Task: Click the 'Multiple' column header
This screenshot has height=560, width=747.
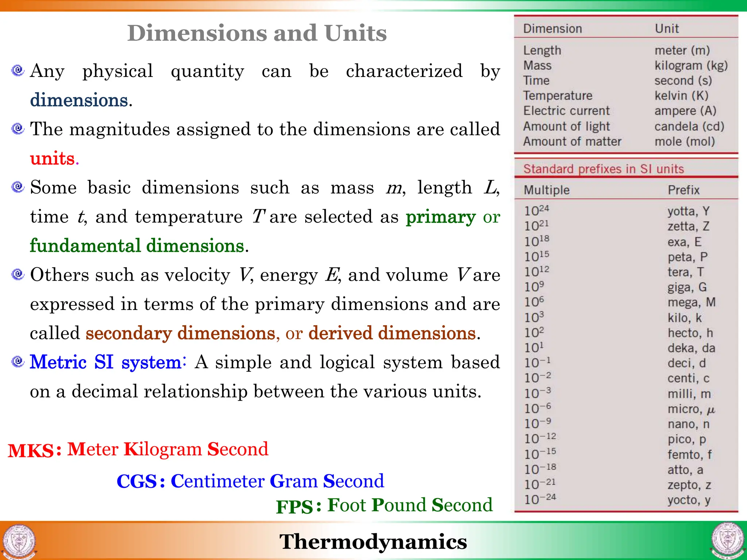Action: [546, 190]
